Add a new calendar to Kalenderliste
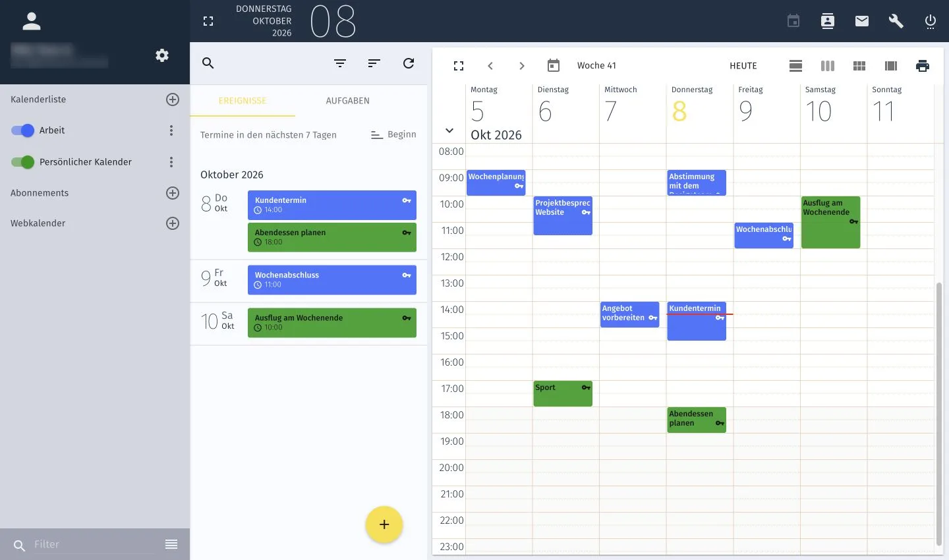The height and width of the screenshot is (560, 949). point(173,99)
